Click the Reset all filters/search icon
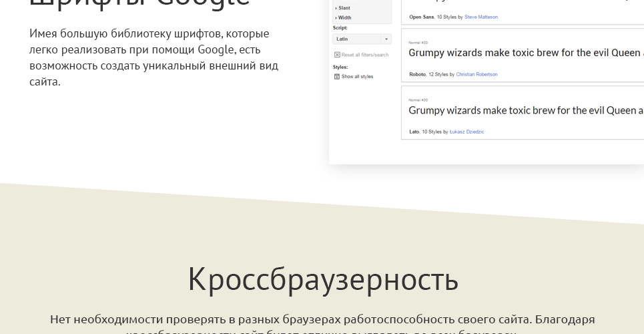The image size is (644, 334). (337, 55)
